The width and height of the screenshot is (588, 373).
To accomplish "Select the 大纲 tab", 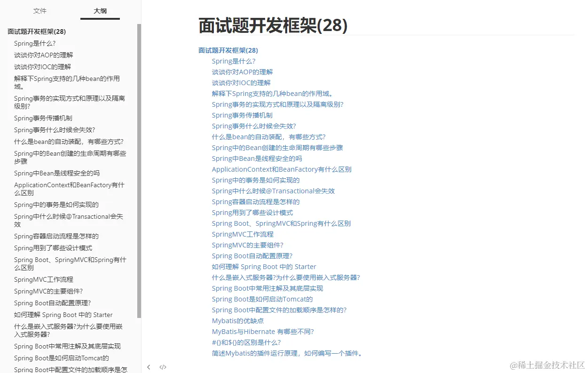I will click(x=100, y=11).
